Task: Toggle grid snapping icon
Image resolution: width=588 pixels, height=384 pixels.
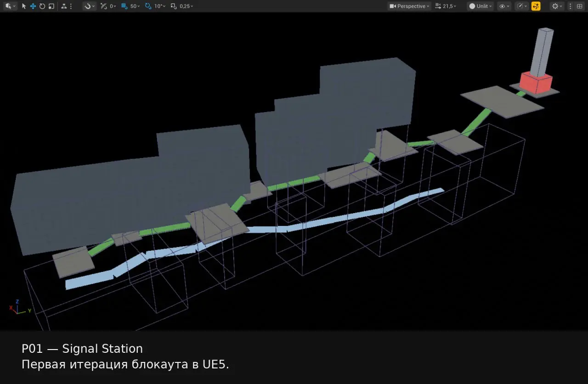Action: coord(124,6)
